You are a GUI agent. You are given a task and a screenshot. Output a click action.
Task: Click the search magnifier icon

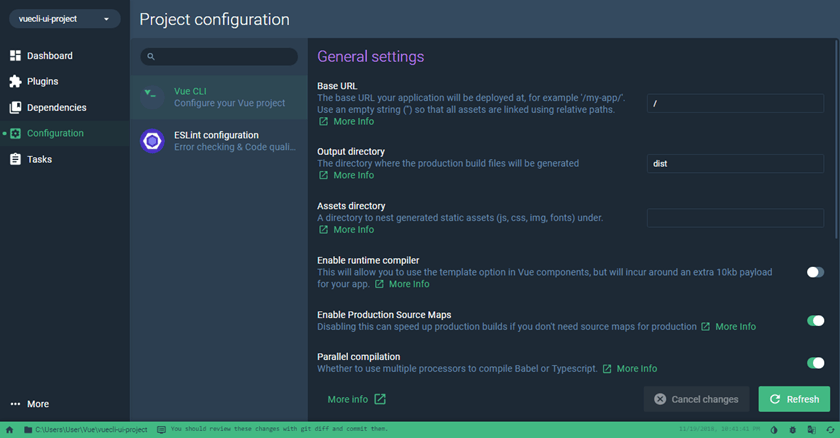coord(151,56)
